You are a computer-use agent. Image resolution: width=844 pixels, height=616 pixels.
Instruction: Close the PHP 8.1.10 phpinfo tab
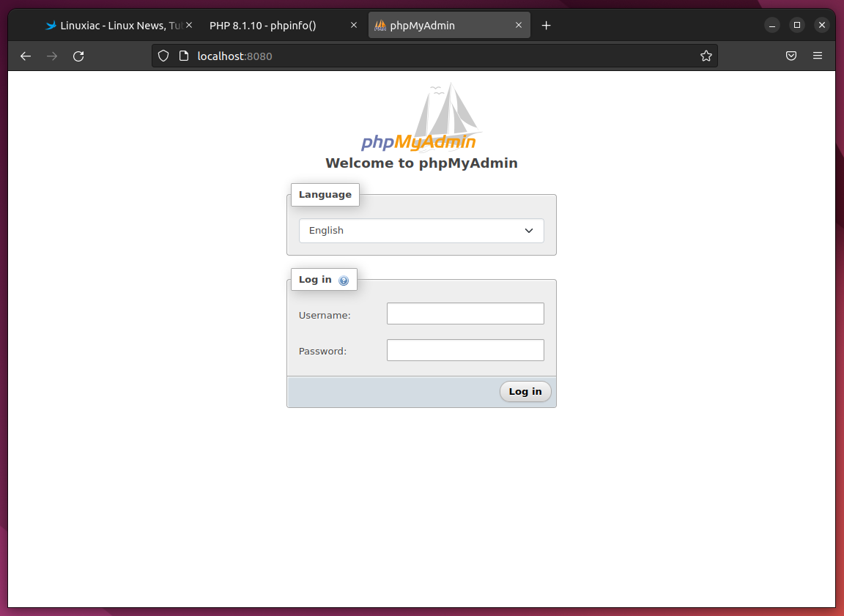pyautogui.click(x=354, y=26)
